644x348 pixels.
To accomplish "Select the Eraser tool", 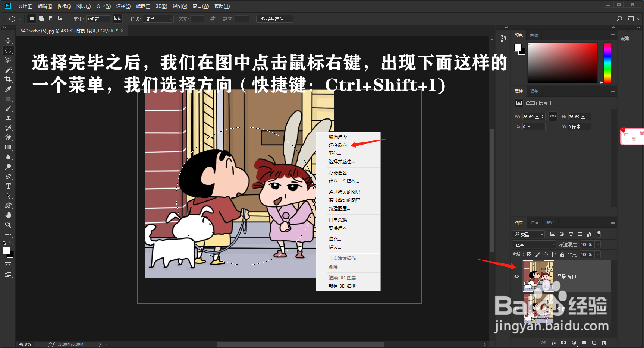I will point(8,137).
